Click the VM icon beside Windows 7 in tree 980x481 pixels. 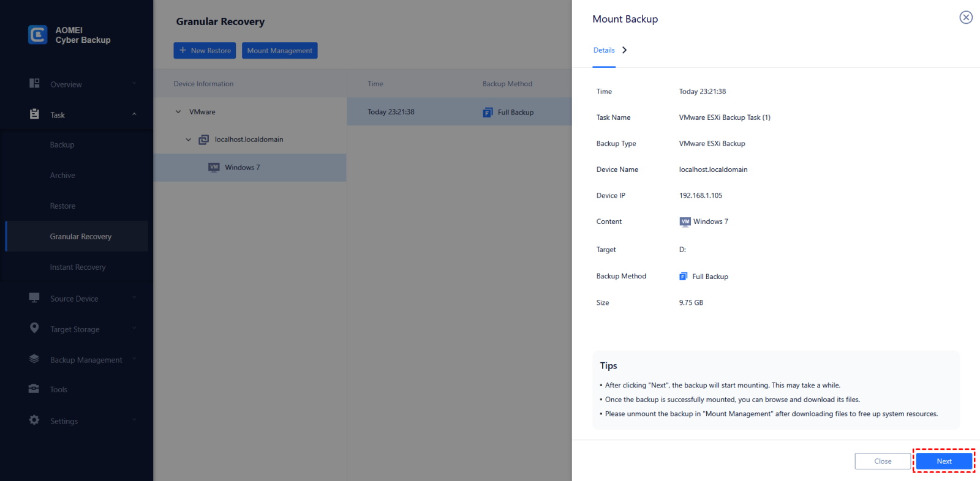point(214,167)
